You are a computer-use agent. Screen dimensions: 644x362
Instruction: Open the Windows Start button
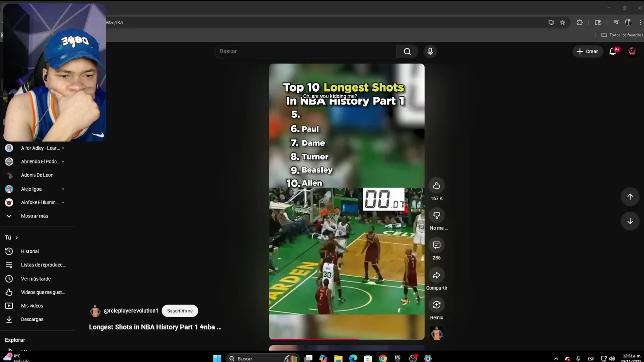pos(217,358)
